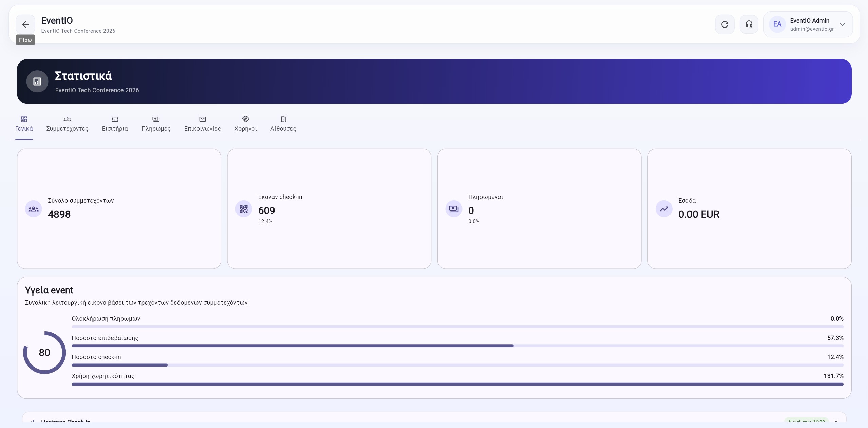Click the Ολοκλήρωση πληρωμών progress bar
This screenshot has height=428, width=868.
(x=457, y=327)
